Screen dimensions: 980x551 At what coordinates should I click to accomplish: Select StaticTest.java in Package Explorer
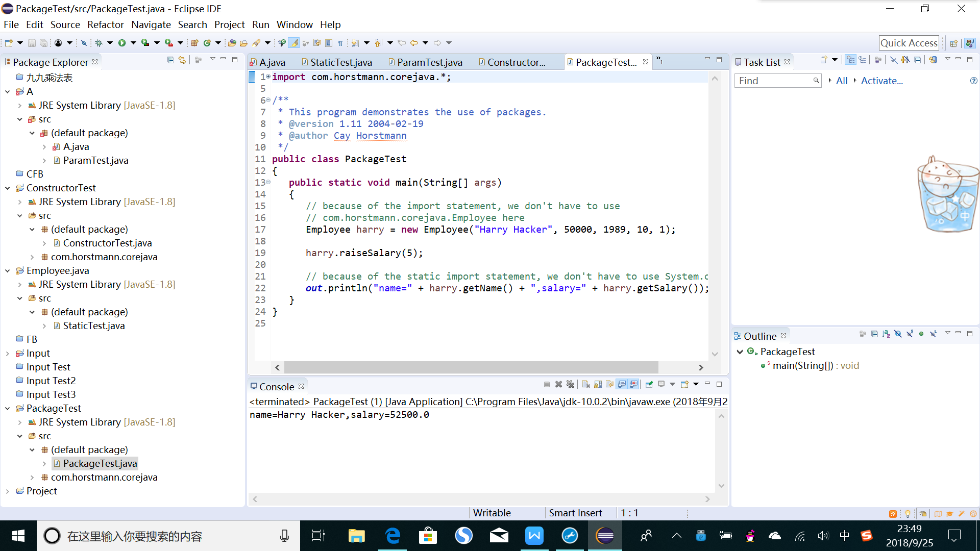(94, 326)
